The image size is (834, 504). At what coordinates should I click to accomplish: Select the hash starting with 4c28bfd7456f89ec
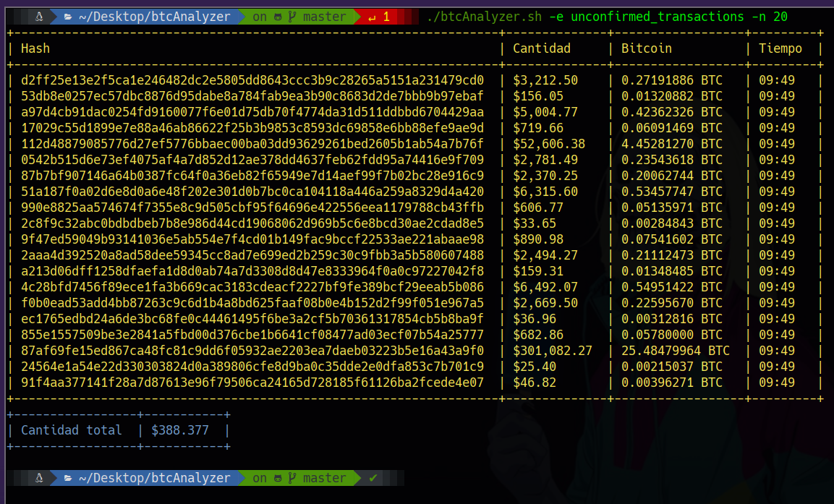click(x=252, y=287)
